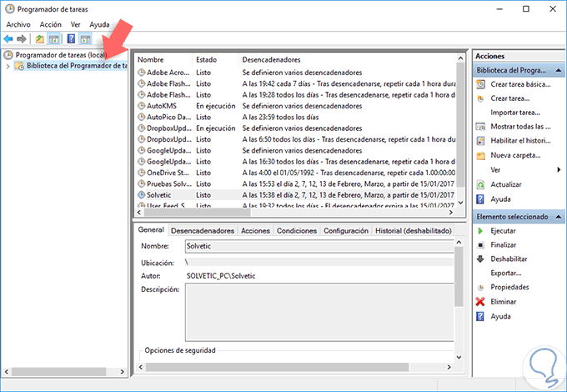Click the clock icon beside AutoKMS task

(x=142, y=106)
